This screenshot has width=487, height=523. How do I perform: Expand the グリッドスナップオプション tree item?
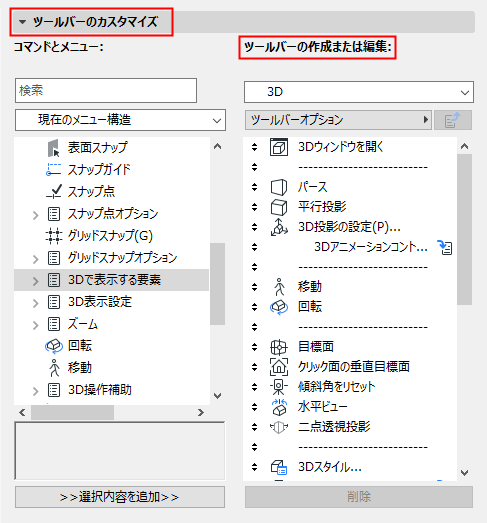[x=36, y=259]
